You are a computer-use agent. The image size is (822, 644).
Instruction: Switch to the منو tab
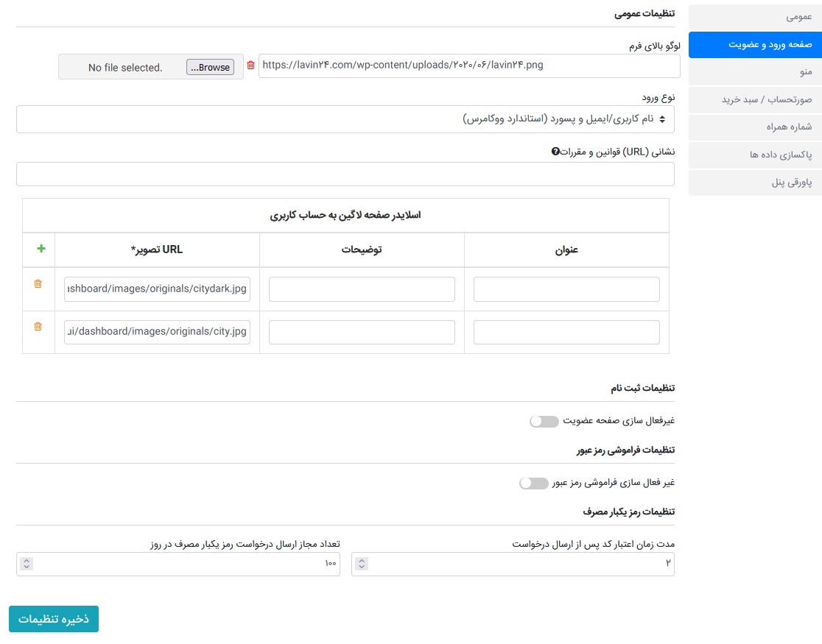[755, 71]
